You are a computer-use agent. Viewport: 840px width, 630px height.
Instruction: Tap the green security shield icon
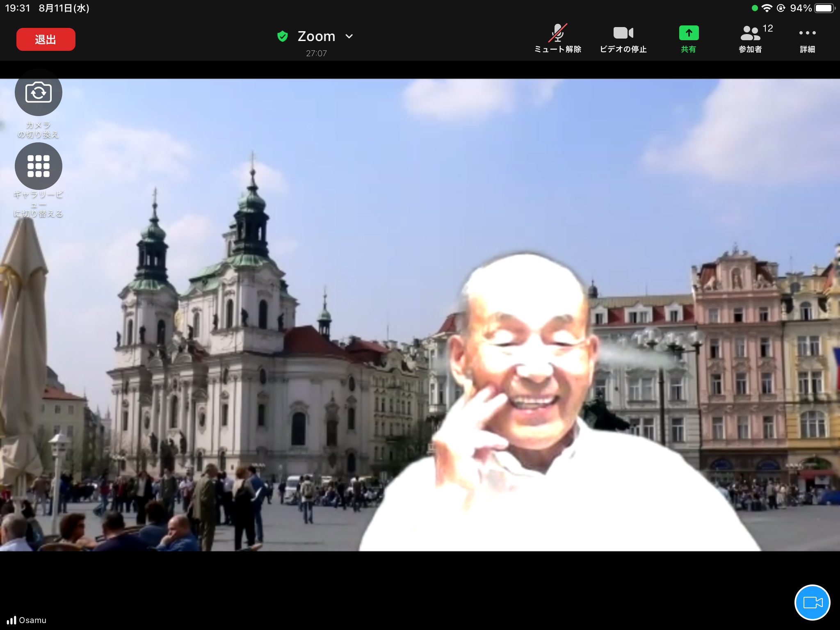pyautogui.click(x=283, y=36)
